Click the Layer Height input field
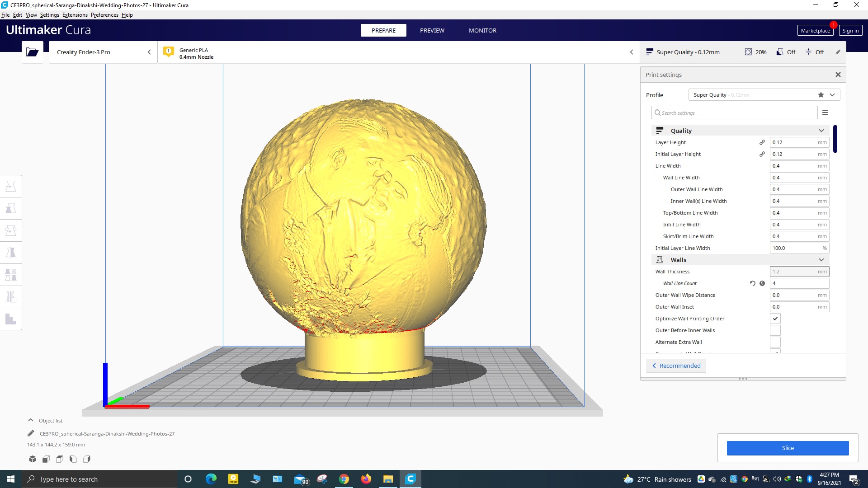 pos(799,142)
